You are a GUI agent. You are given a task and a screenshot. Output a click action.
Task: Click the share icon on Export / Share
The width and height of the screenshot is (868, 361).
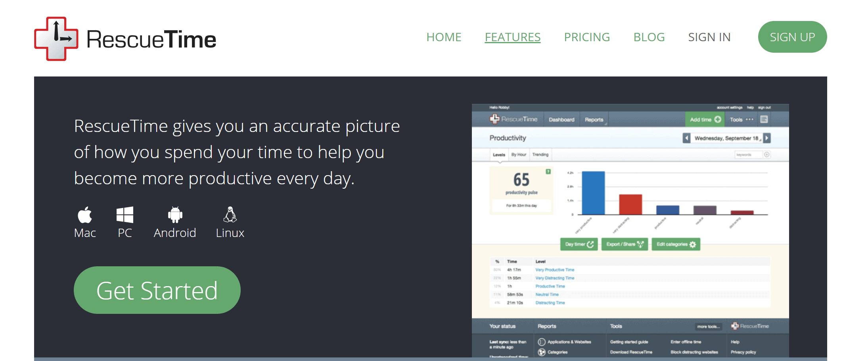point(640,244)
